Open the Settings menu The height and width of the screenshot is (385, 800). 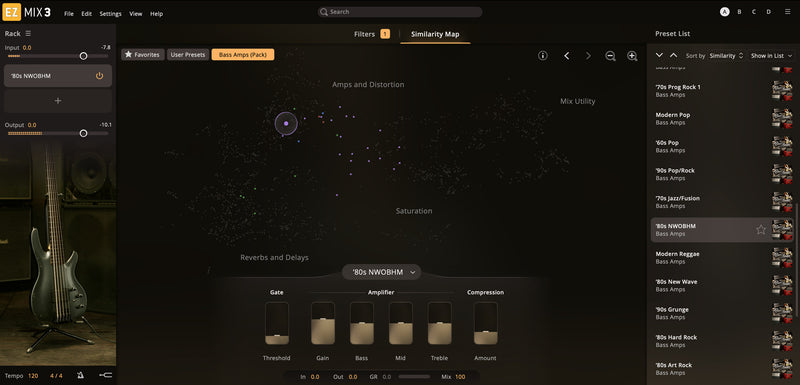tap(110, 14)
